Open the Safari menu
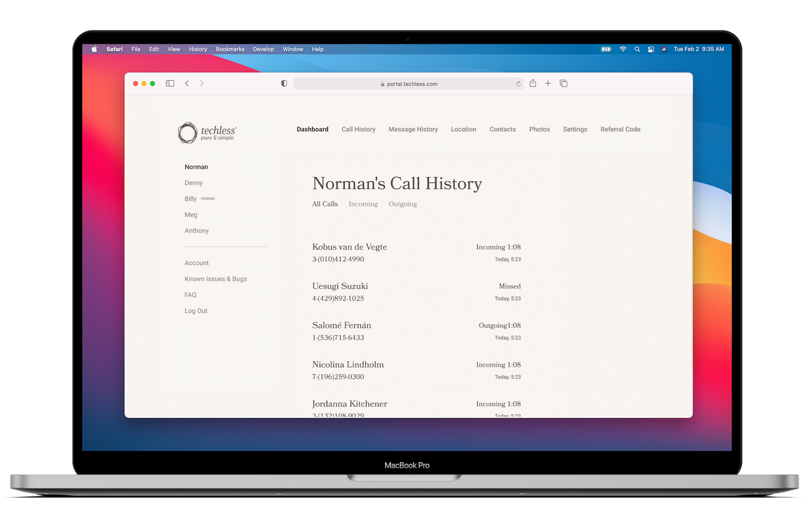Image resolution: width=812 pixels, height=513 pixels. click(x=114, y=49)
